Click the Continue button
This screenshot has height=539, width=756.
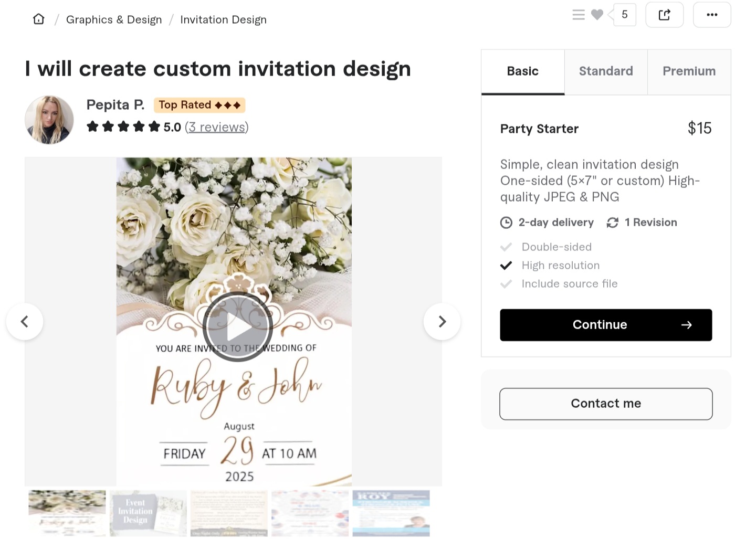point(605,324)
